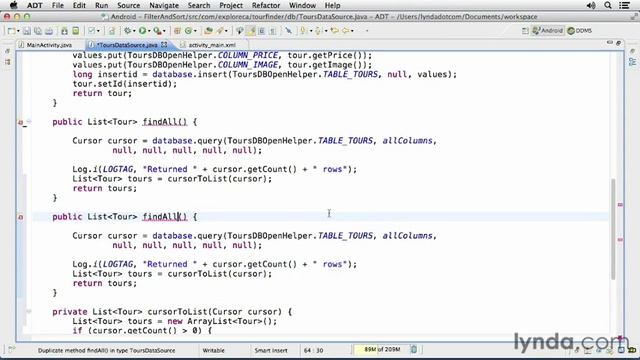
Task: Click the volume icon in menu bar
Action: tap(591, 5)
